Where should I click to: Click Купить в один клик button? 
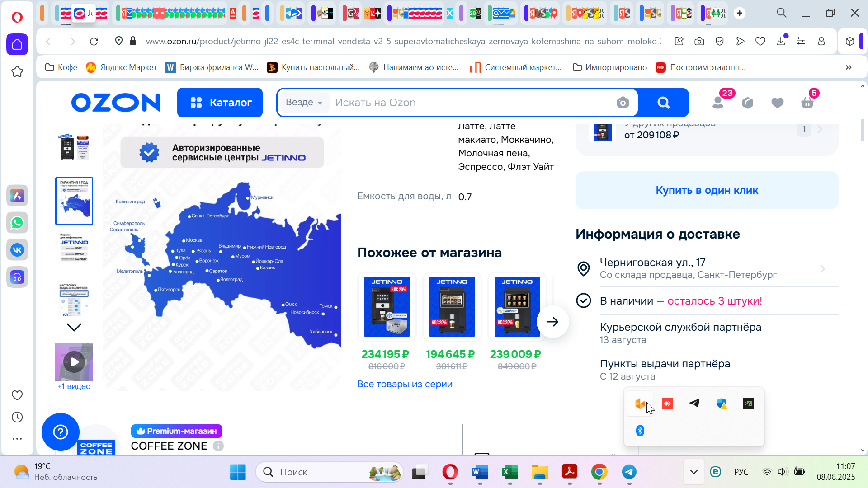click(x=707, y=190)
